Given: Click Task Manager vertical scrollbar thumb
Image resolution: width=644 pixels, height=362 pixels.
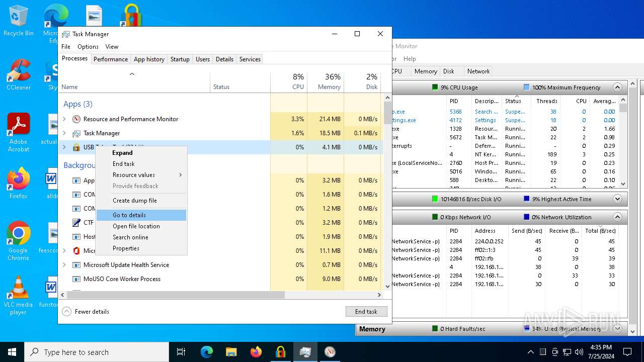Looking at the screenshot, I should (x=387, y=113).
